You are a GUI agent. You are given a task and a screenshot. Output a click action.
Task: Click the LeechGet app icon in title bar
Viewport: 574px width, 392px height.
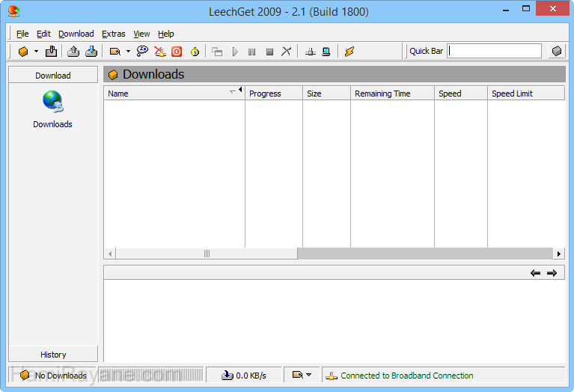(14, 11)
